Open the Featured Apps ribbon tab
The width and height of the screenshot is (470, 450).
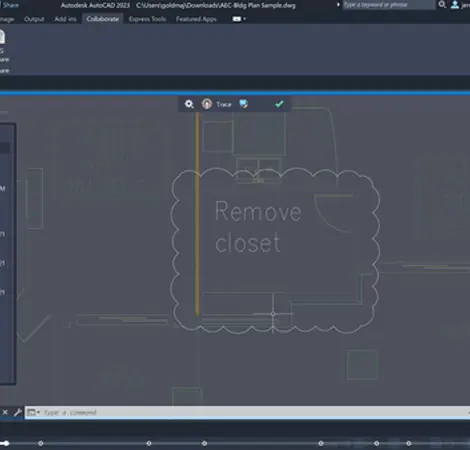coord(196,19)
